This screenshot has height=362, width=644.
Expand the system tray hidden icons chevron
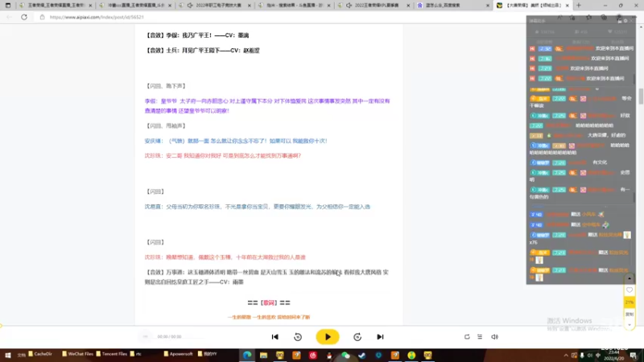(x=566, y=356)
